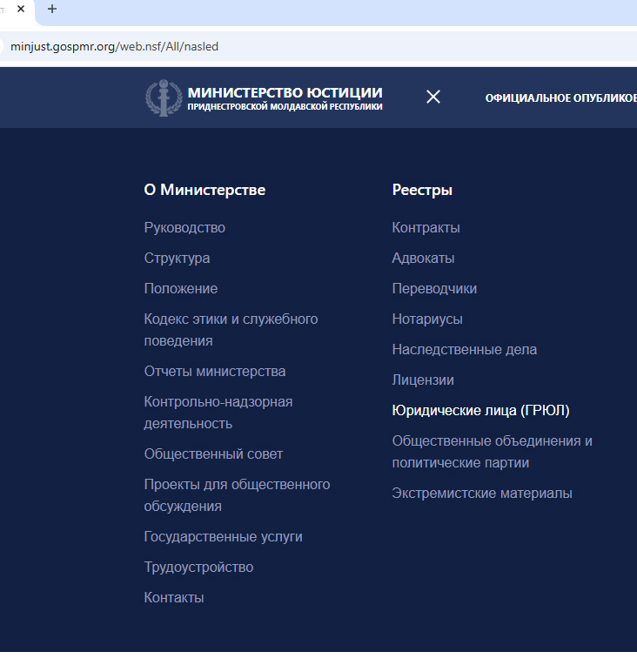View Экстремистские материалы list
The width and height of the screenshot is (637, 672).
tap(482, 494)
